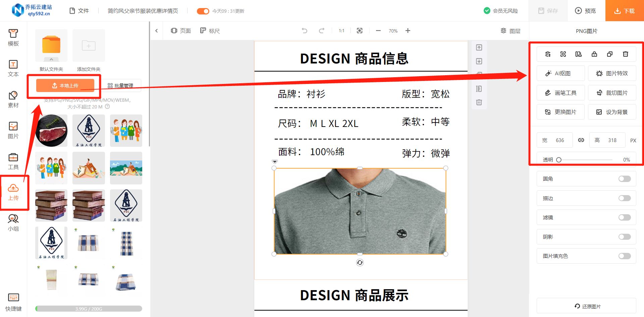Click the center-align icon in properties
644x317 pixels.
pos(563,54)
